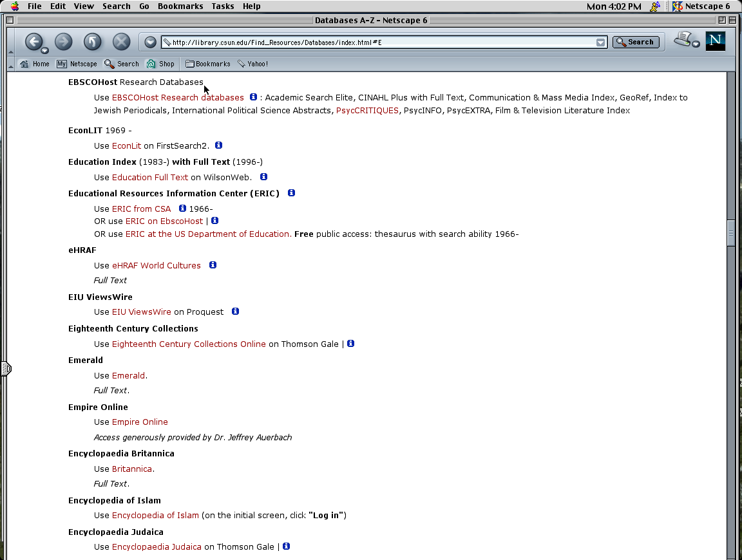Open the File menu

pyautogui.click(x=35, y=6)
